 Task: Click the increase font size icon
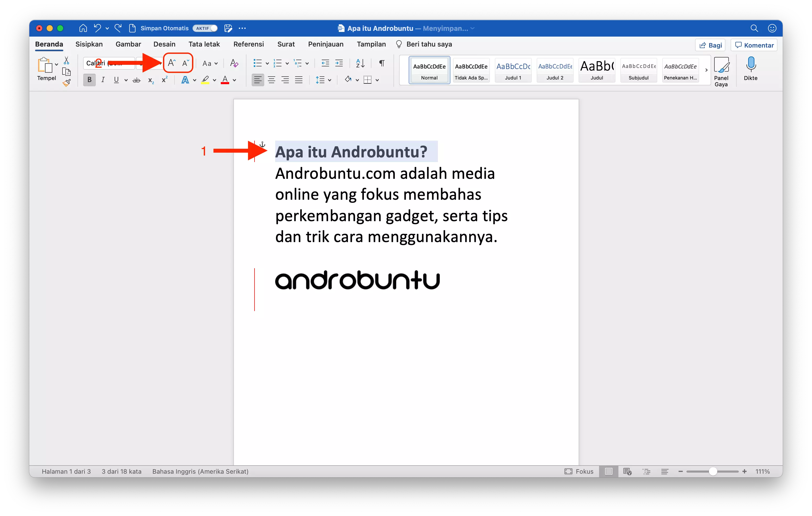(171, 62)
